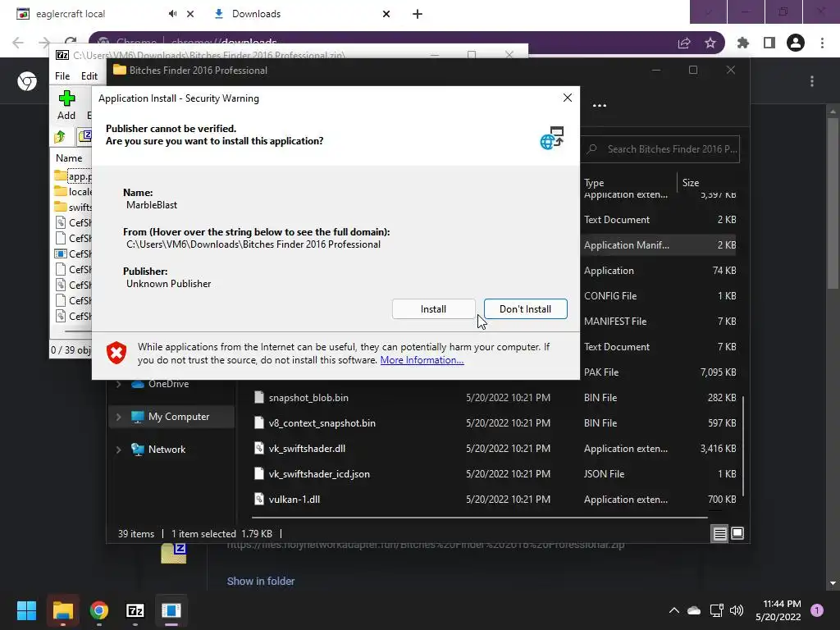
Task: Select the app.p folder in 7-Zip
Action: 73,176
